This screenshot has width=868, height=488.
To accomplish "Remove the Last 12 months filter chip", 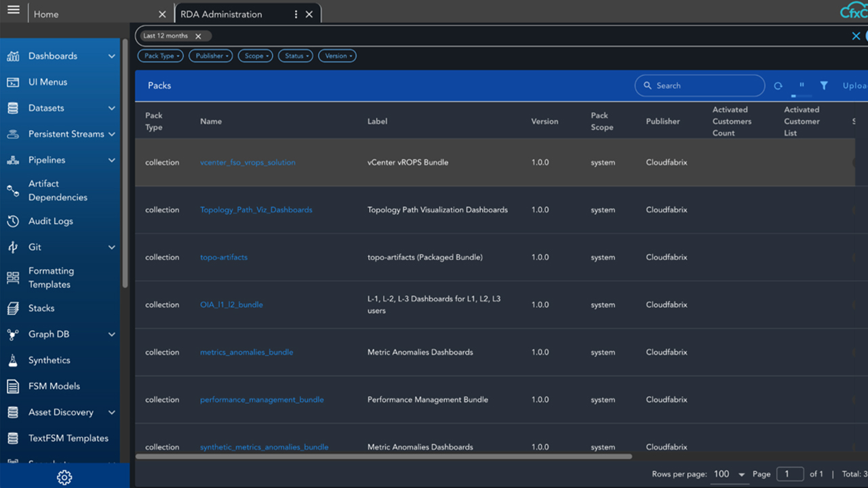I will 198,36.
